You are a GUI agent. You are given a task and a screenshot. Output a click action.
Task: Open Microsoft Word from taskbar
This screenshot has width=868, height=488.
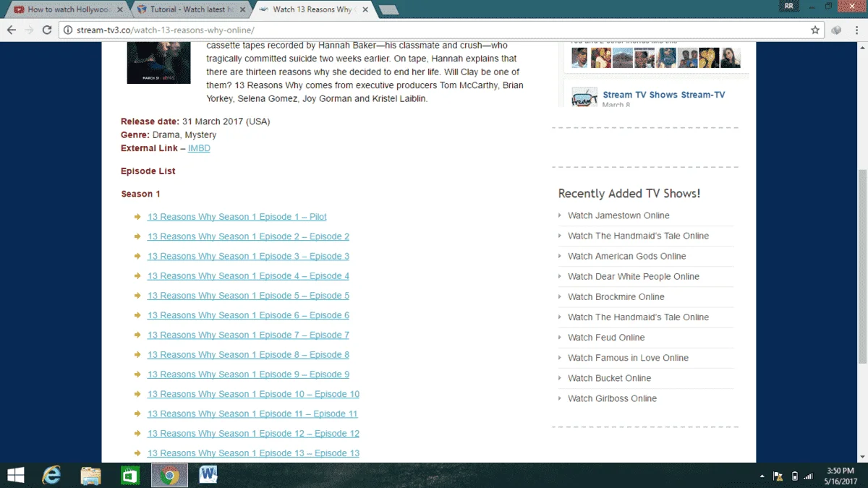click(x=208, y=475)
